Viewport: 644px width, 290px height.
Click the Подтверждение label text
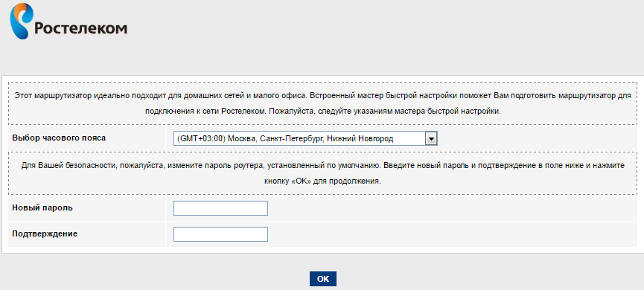point(45,233)
